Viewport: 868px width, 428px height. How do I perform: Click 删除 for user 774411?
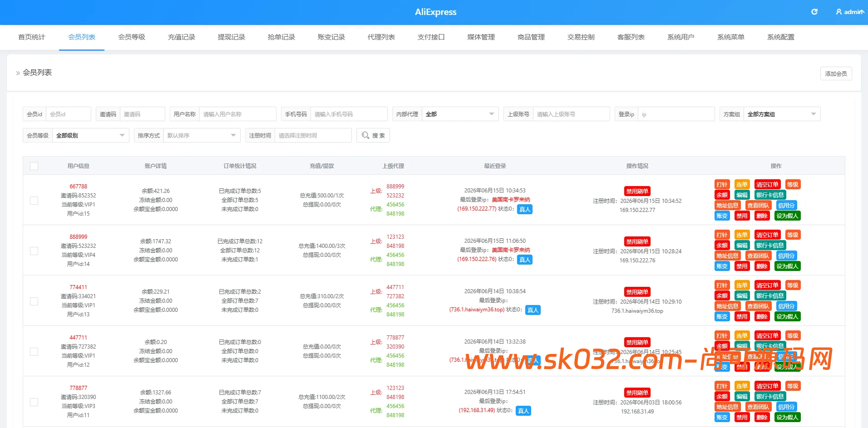coord(762,317)
